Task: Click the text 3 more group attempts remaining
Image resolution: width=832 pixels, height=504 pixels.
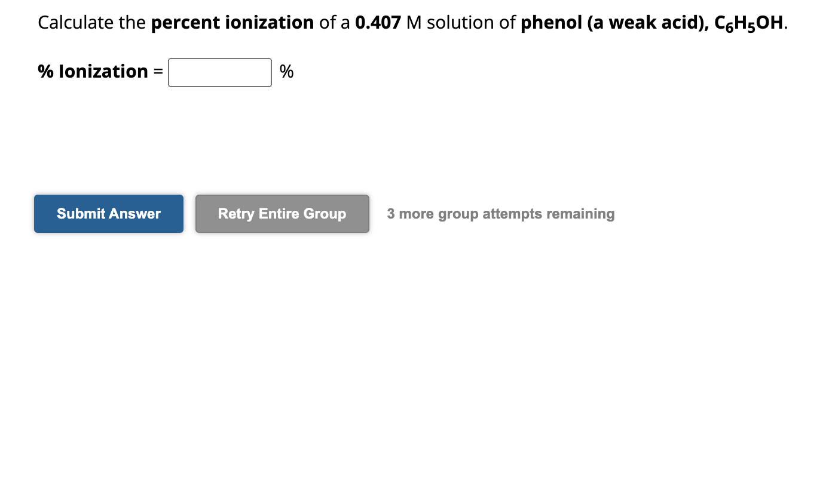Action: [x=501, y=213]
